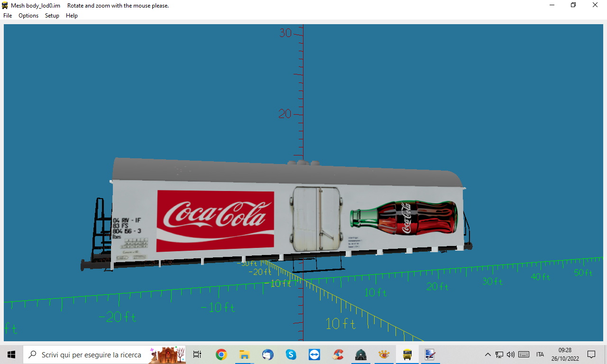Screen dimensions: 607x364
Task: Open the dark-green domed-building app icon on the taskbar
Action: (361, 355)
